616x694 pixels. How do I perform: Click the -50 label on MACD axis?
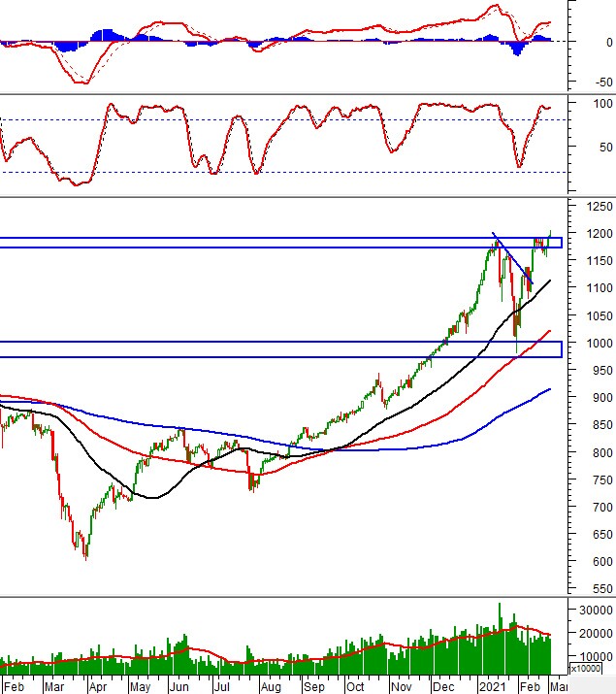point(603,83)
